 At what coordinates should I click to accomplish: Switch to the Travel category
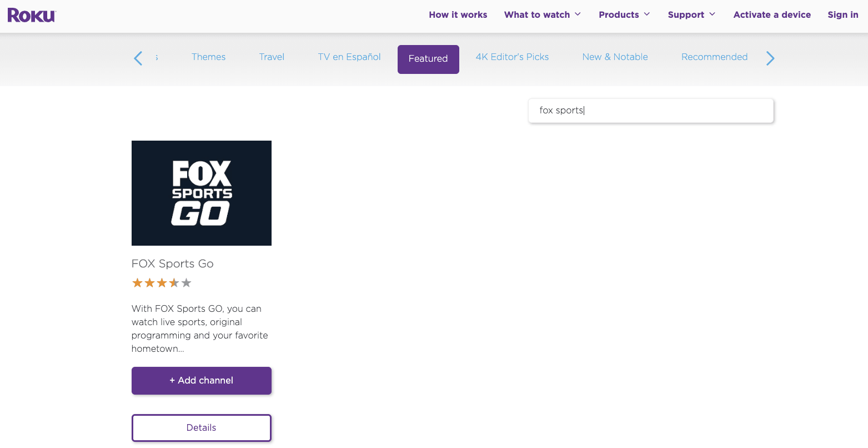click(272, 57)
